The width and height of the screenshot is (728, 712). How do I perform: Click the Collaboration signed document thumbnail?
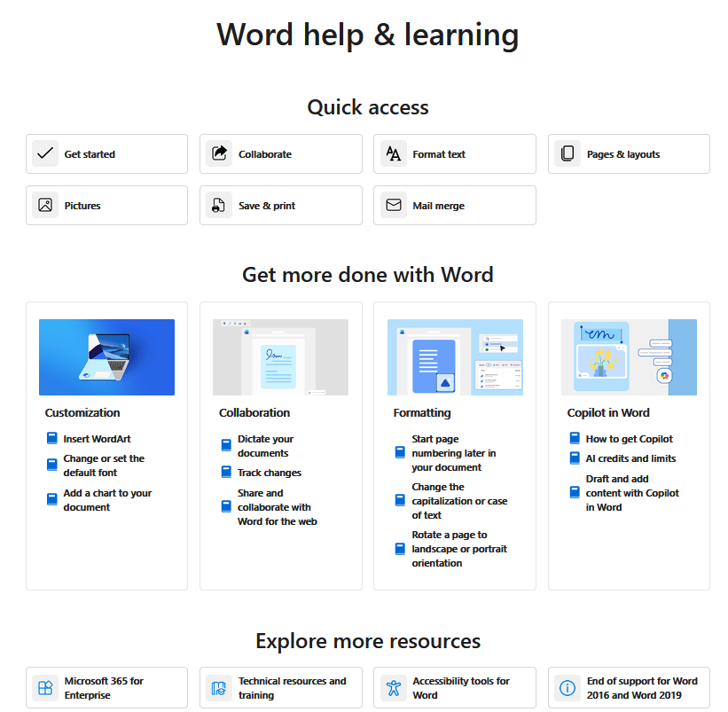click(x=280, y=357)
